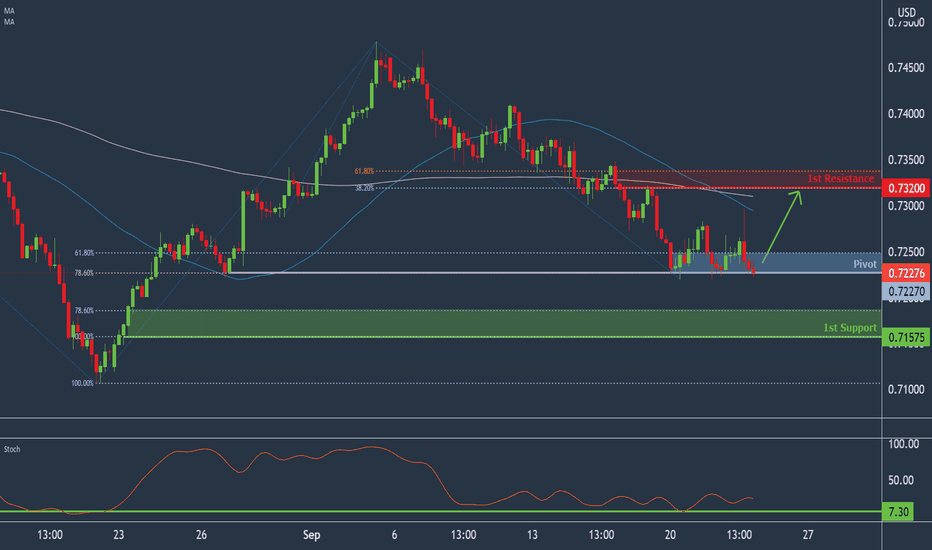This screenshot has height=550, width=932.
Task: Click the 0.73500 price axis value
Action: (x=906, y=160)
